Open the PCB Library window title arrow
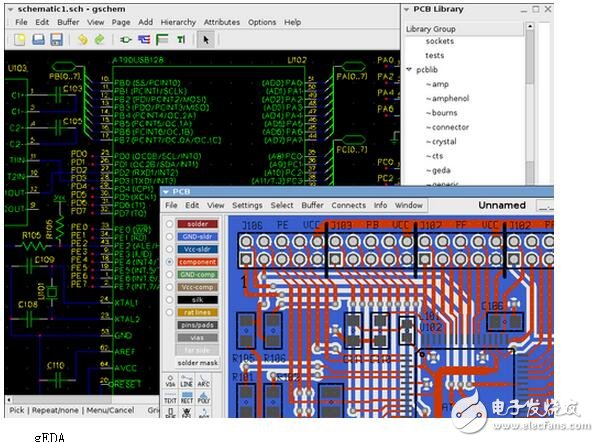 click(407, 9)
